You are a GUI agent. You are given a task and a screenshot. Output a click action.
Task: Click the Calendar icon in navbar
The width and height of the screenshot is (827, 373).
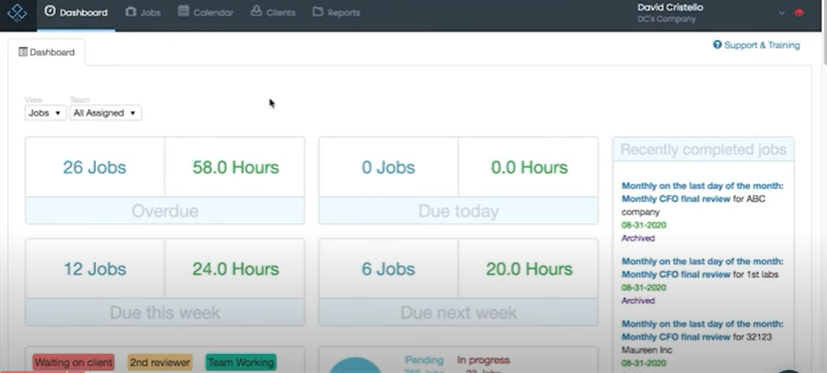click(x=183, y=11)
